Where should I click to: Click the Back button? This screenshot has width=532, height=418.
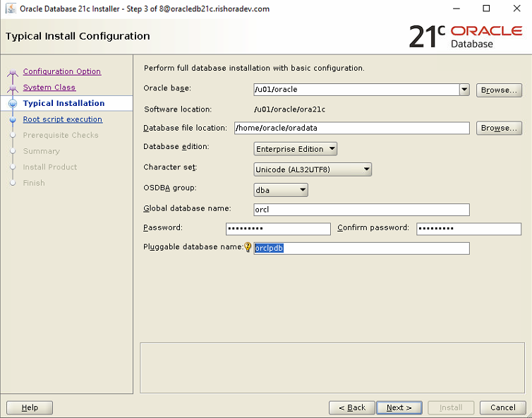coord(352,407)
